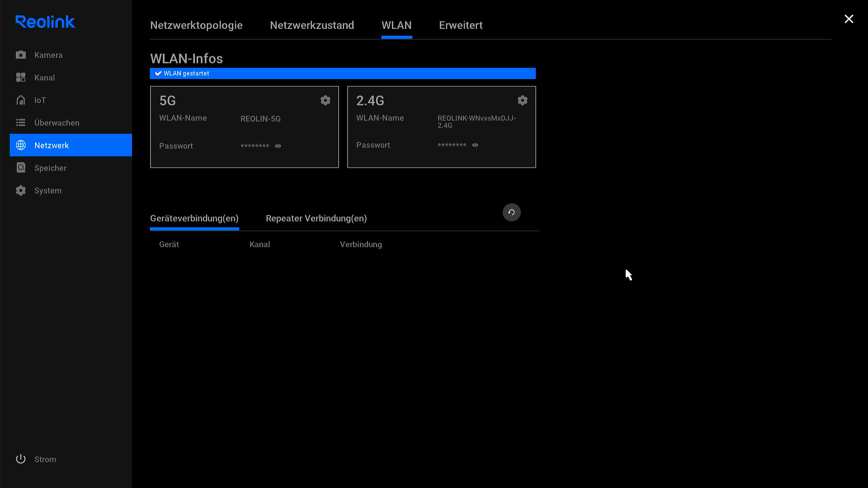This screenshot has height=488, width=868.
Task: Click the Strom power icon
Action: tap(21, 459)
